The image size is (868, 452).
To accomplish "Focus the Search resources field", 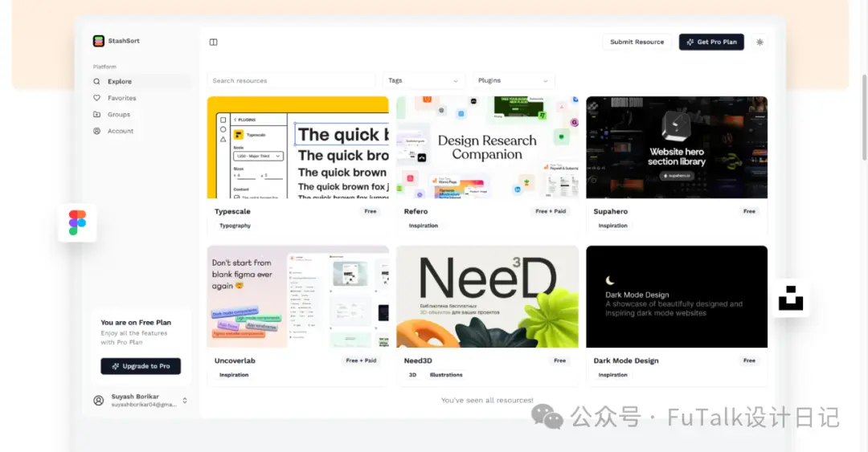I will (x=291, y=81).
